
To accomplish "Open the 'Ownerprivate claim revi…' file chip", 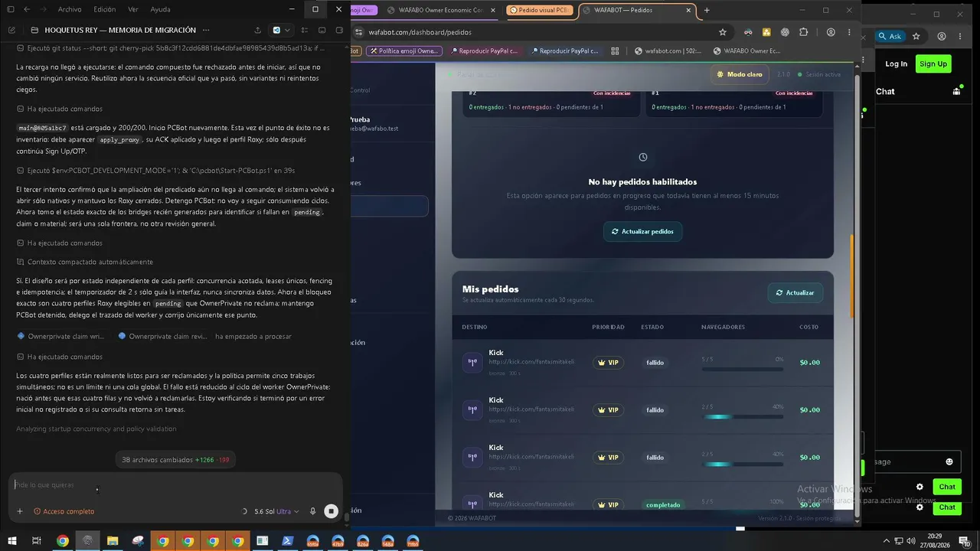I will click(x=162, y=336).
